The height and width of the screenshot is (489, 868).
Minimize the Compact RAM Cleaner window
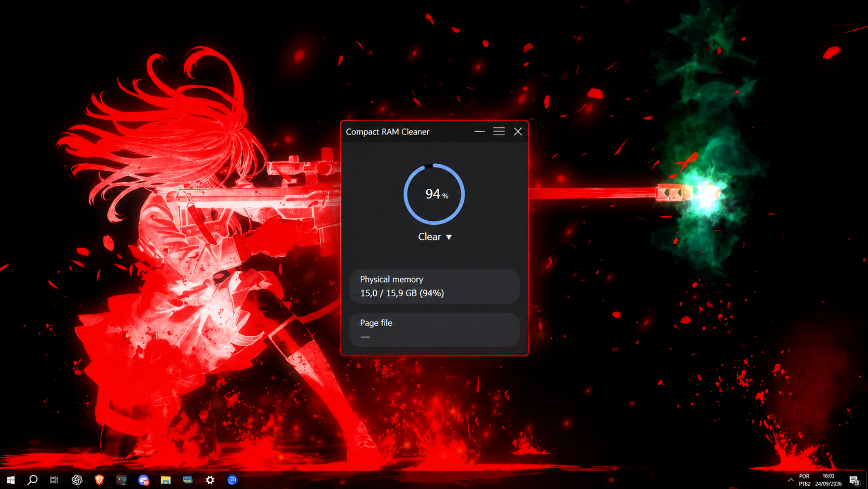(479, 131)
